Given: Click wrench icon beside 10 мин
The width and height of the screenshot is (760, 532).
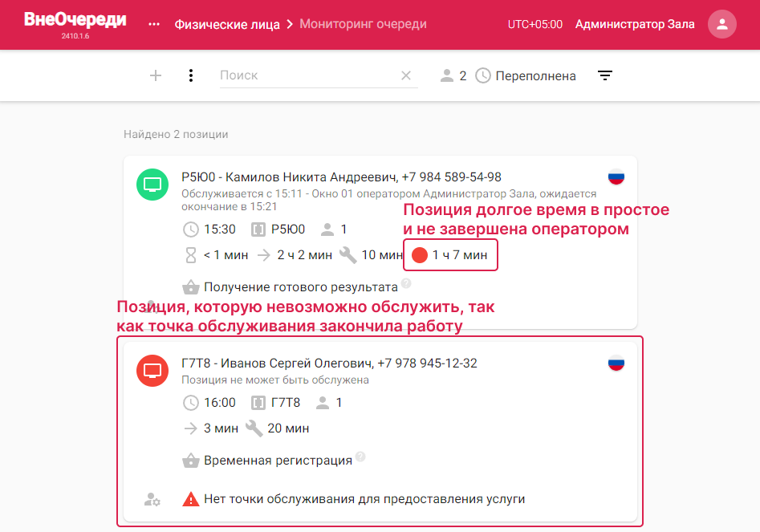Looking at the screenshot, I should click(348, 255).
